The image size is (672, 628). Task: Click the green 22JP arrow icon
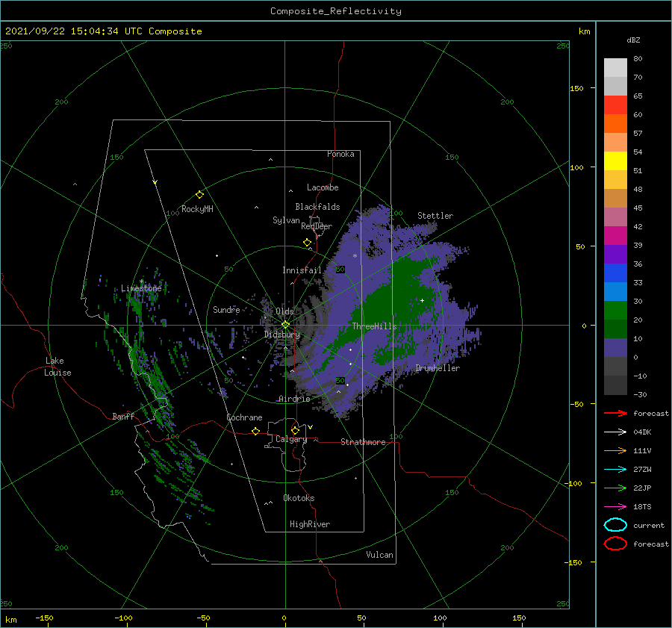click(x=615, y=488)
